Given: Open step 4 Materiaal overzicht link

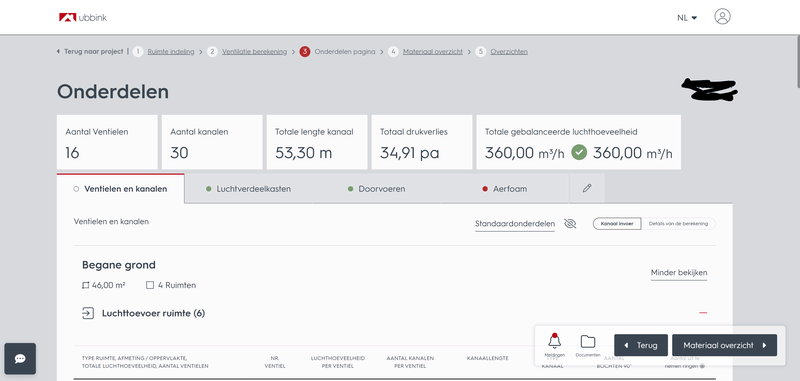Looking at the screenshot, I should coord(433,52).
